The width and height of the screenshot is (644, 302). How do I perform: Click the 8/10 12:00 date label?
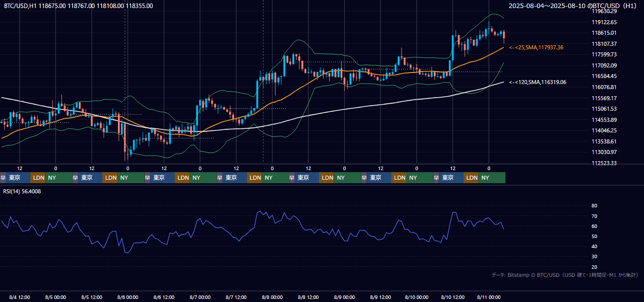point(453,297)
